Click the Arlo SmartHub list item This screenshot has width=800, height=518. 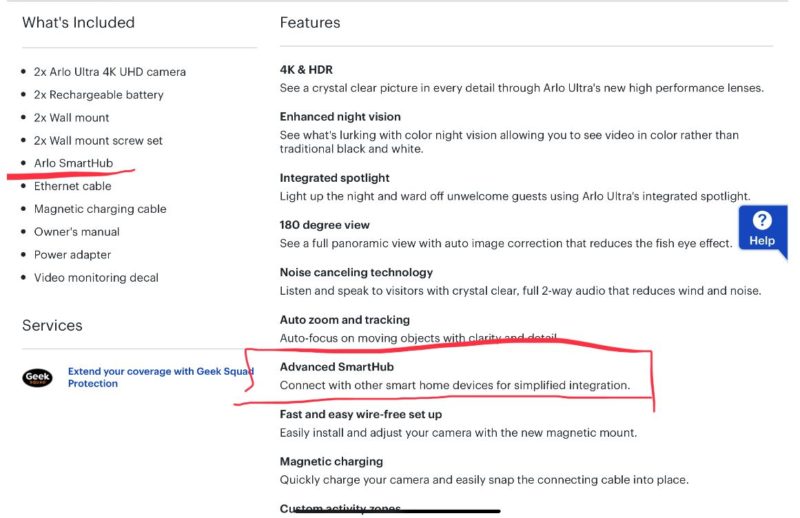[73, 163]
